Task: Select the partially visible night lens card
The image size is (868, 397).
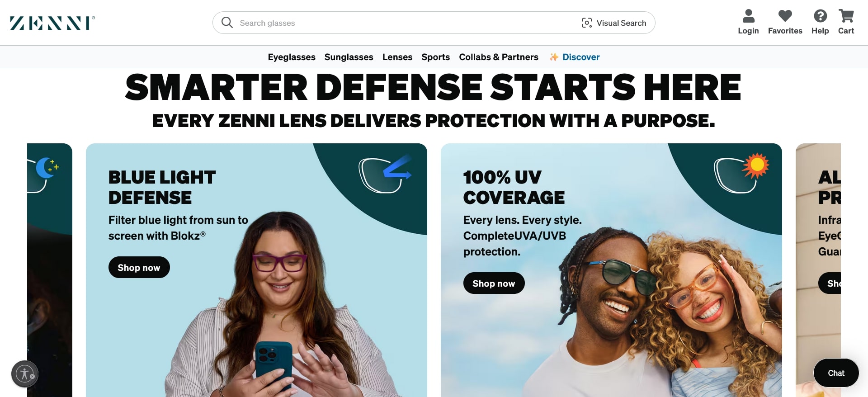Action: (50, 270)
